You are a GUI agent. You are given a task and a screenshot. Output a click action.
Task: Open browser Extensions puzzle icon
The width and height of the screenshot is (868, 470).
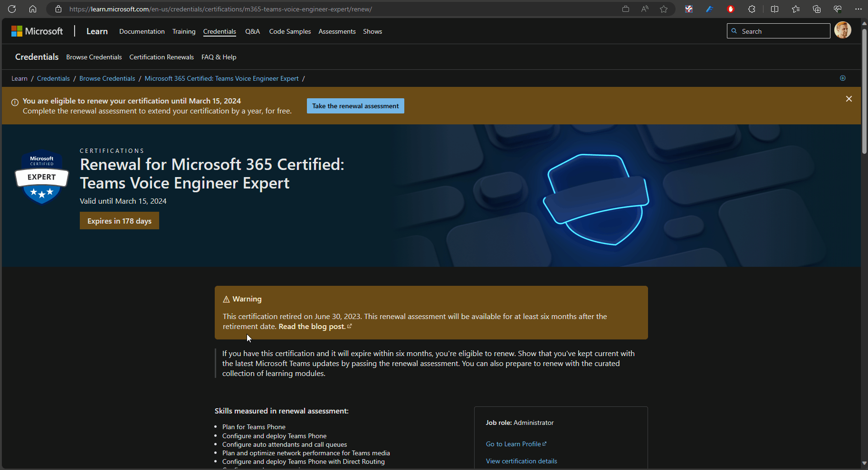(x=752, y=9)
